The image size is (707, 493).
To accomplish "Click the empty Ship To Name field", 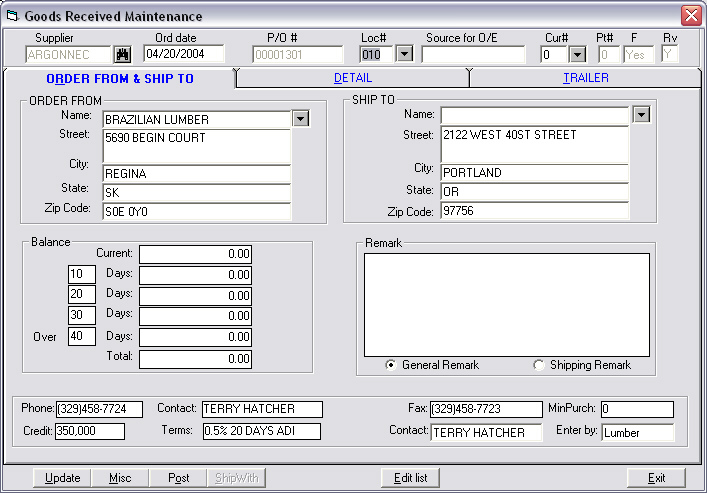I will [x=534, y=115].
